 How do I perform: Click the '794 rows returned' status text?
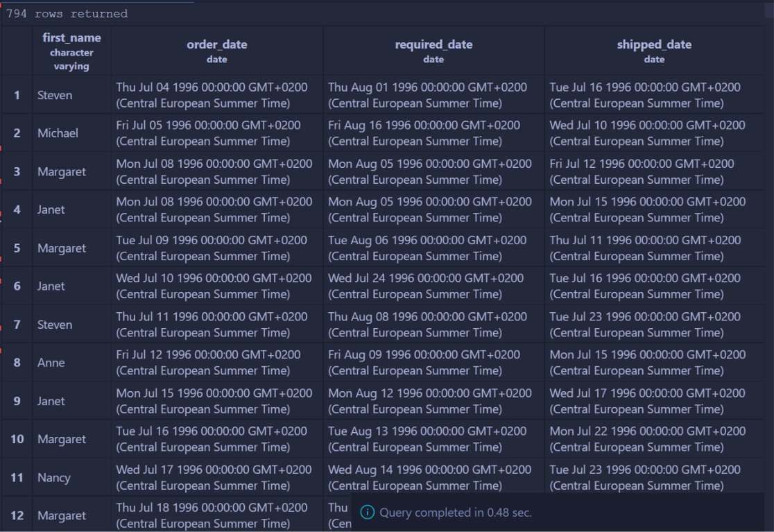tap(67, 14)
